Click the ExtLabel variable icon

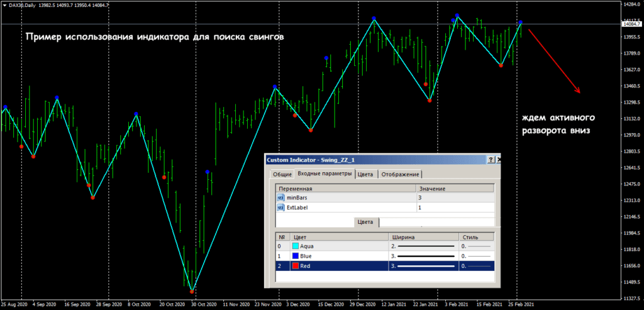280,207
